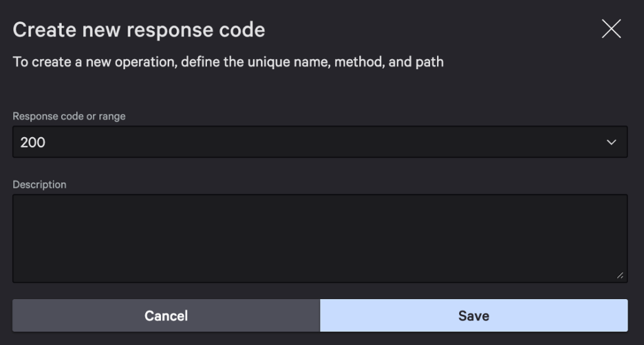644x345 pixels.
Task: Click inside the Description text area
Action: 319,238
